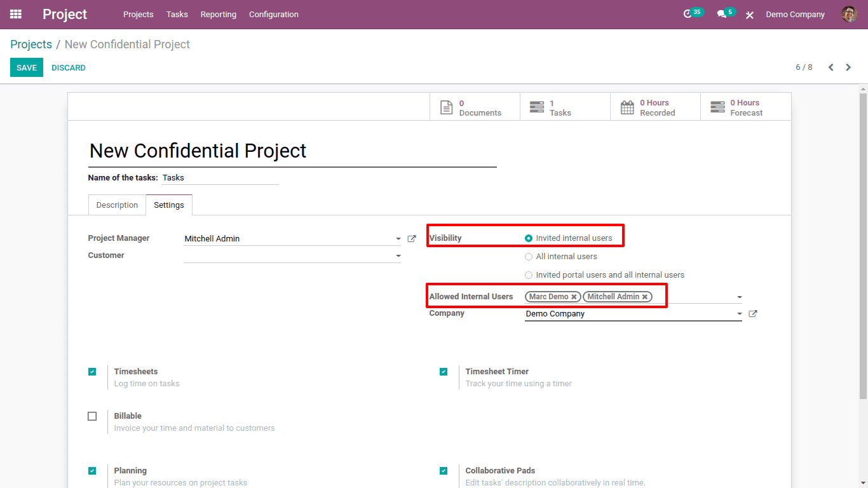This screenshot has height=488, width=868.
Task: Open the Demo Company switcher
Action: point(795,14)
